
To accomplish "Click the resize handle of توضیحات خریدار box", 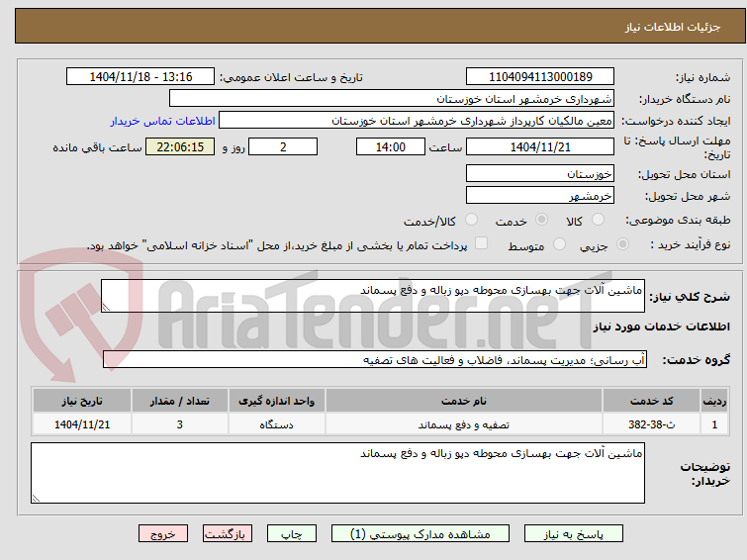I will point(36,499).
